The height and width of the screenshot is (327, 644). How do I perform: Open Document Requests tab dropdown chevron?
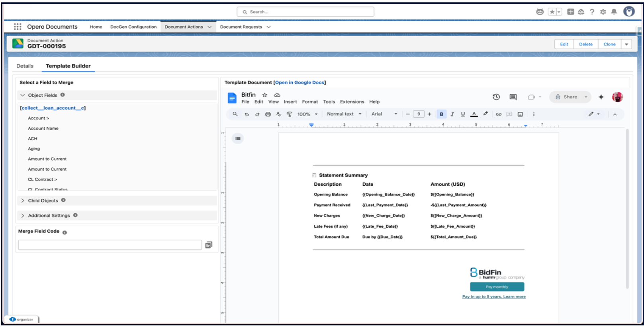268,27
